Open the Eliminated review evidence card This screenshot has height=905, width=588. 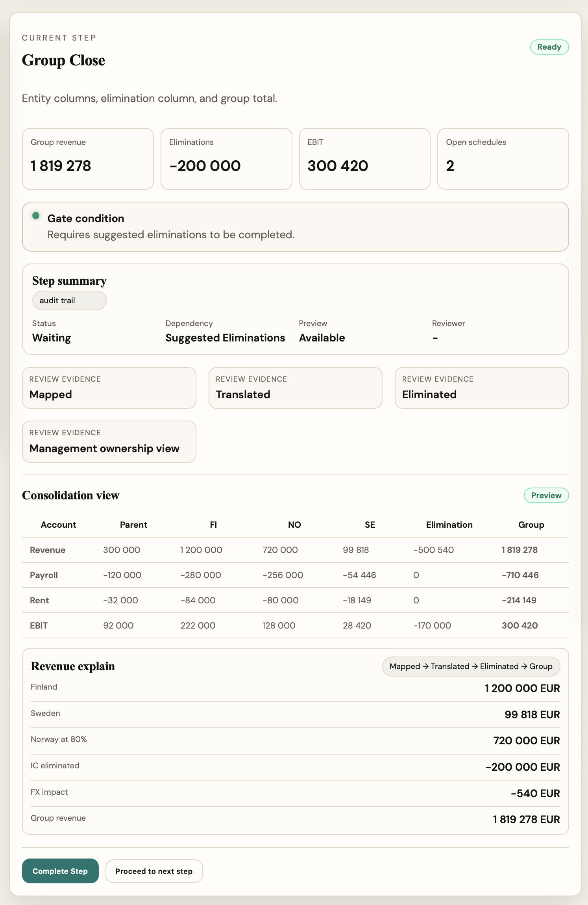pos(482,388)
